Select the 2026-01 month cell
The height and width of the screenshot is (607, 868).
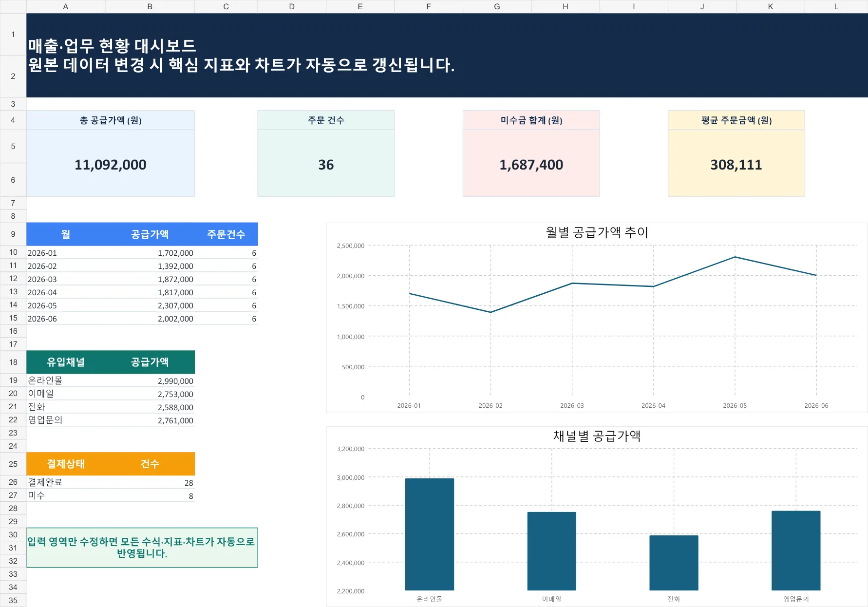(x=66, y=253)
